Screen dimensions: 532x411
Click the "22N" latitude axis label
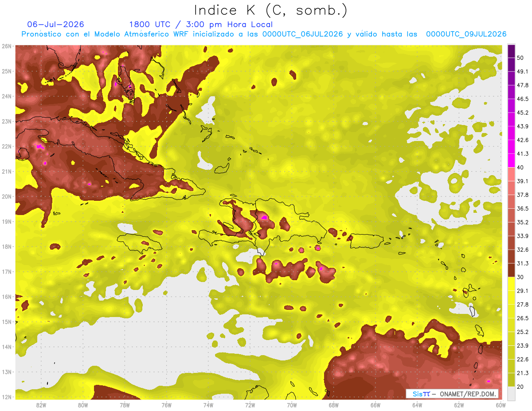(x=7, y=146)
